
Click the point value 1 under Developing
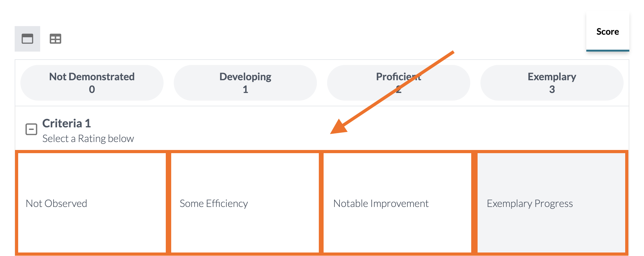click(245, 89)
